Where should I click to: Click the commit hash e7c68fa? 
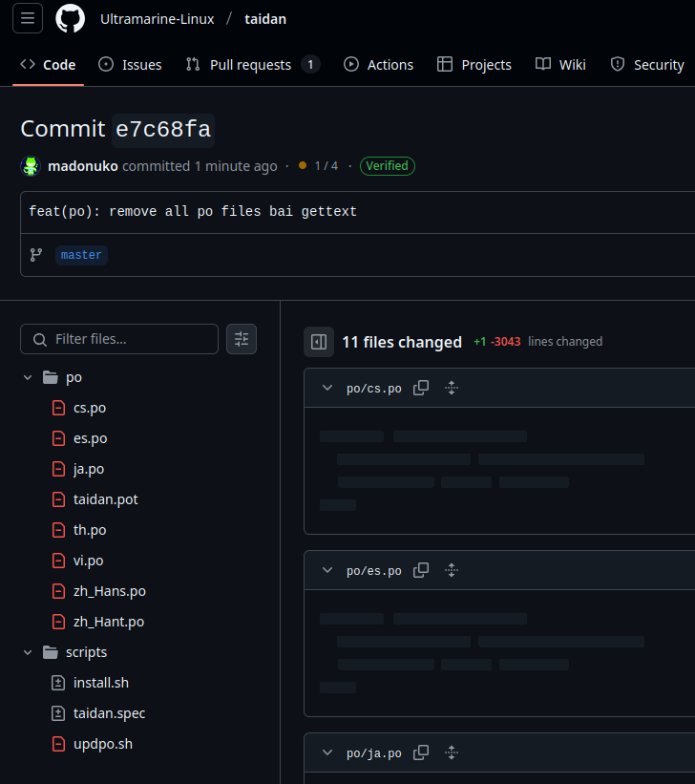(163, 130)
